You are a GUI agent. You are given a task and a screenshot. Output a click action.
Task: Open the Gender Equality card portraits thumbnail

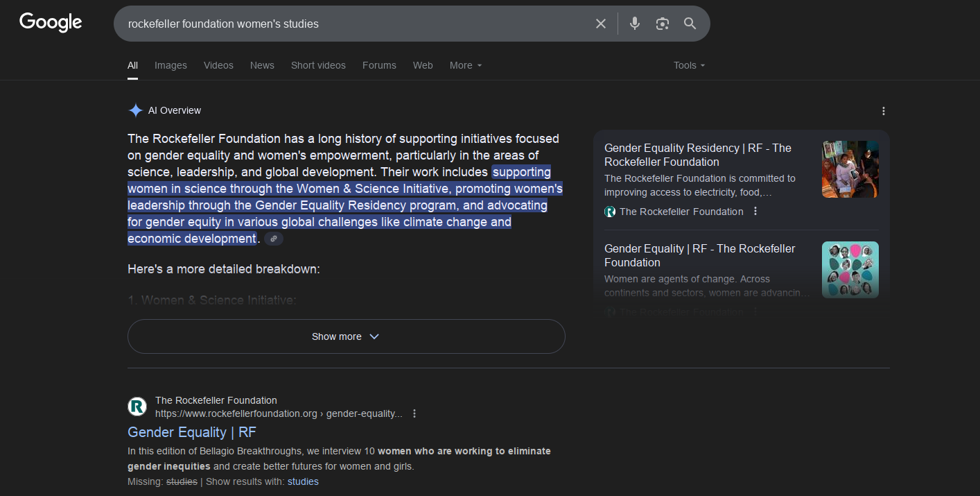point(850,270)
